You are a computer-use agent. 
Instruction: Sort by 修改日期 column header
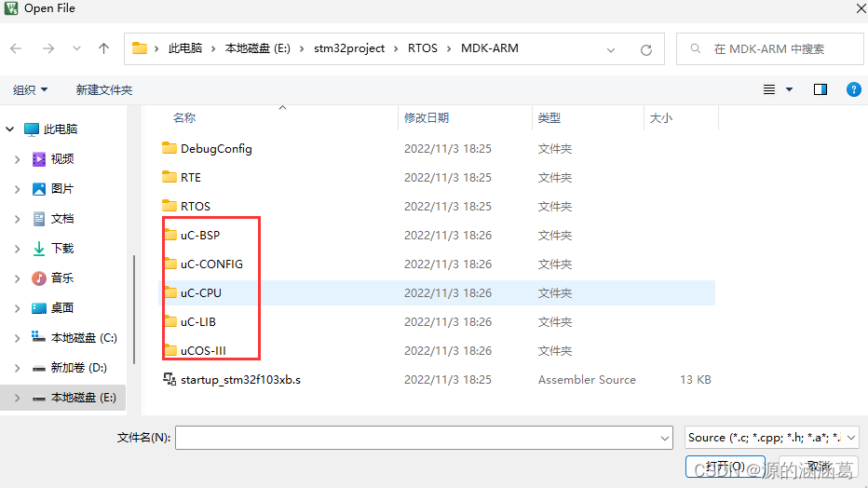tap(427, 118)
